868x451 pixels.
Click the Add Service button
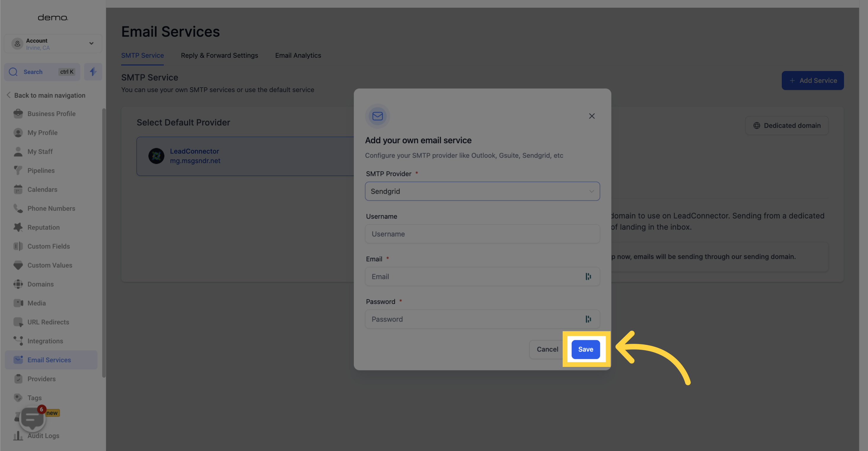(812, 80)
